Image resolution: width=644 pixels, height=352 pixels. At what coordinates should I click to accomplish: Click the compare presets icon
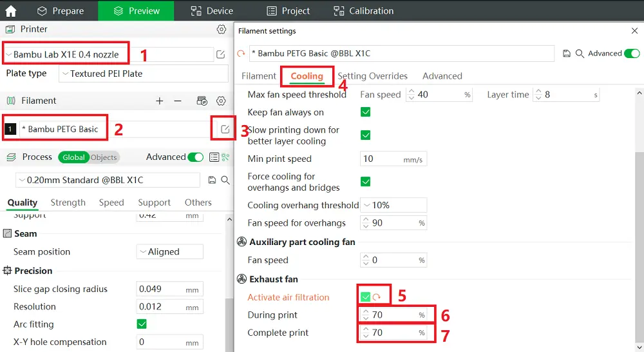225,157
